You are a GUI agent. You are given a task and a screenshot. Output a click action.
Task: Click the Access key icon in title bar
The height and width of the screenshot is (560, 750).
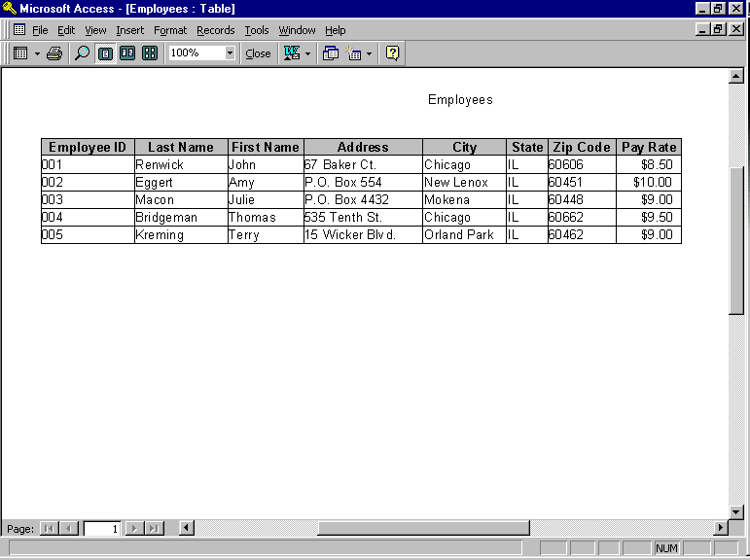point(9,8)
